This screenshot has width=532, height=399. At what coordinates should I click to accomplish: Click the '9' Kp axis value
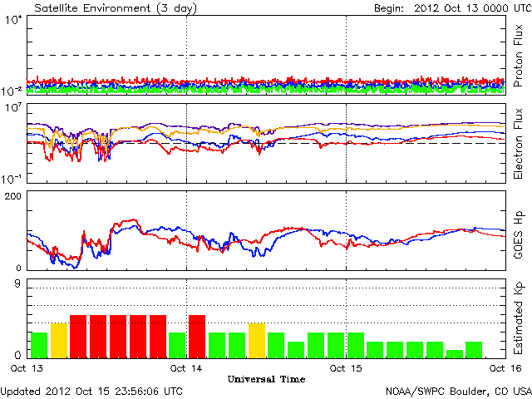pyautogui.click(x=17, y=283)
